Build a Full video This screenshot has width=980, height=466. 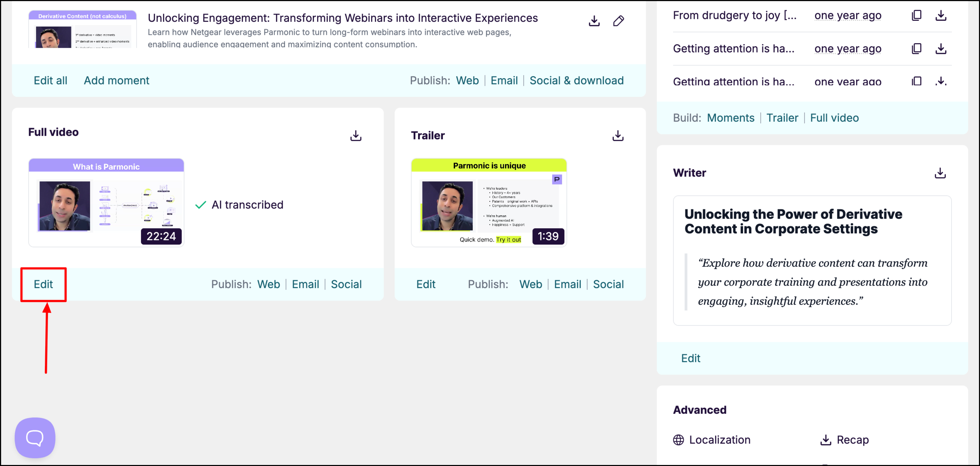834,118
